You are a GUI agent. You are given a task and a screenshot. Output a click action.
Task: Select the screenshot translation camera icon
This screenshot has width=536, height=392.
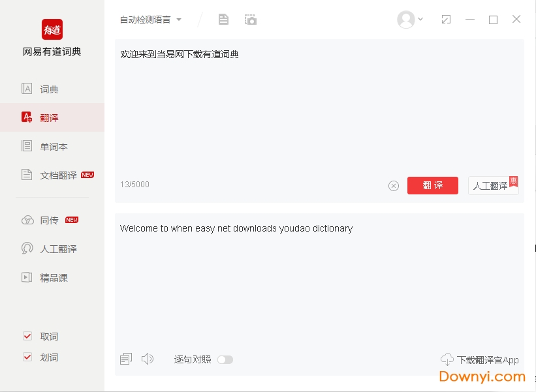tap(250, 20)
